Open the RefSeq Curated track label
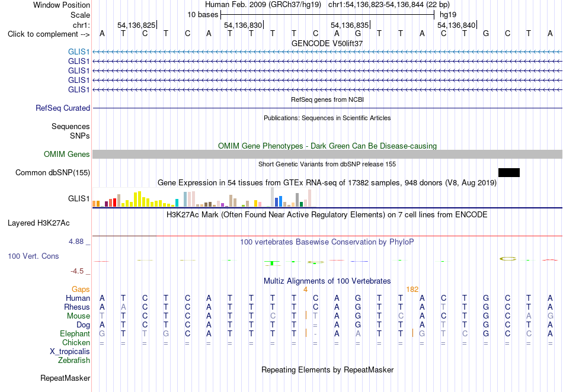 click(x=63, y=108)
